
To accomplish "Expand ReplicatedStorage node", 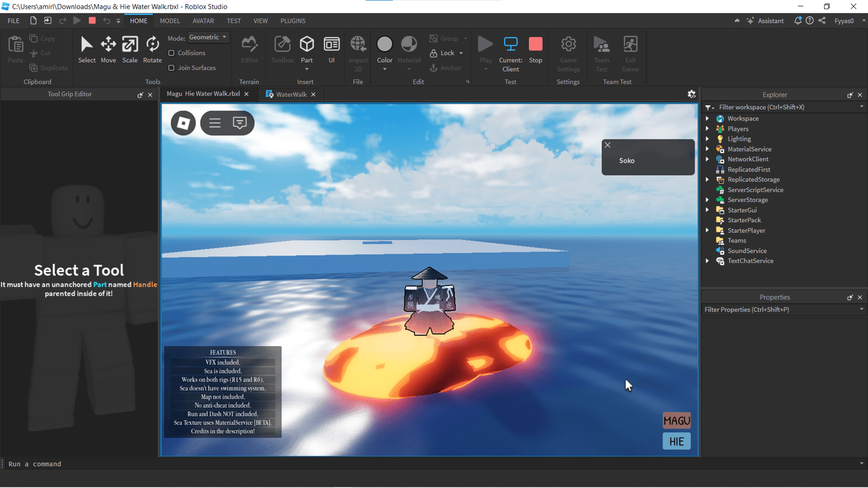I will point(707,179).
